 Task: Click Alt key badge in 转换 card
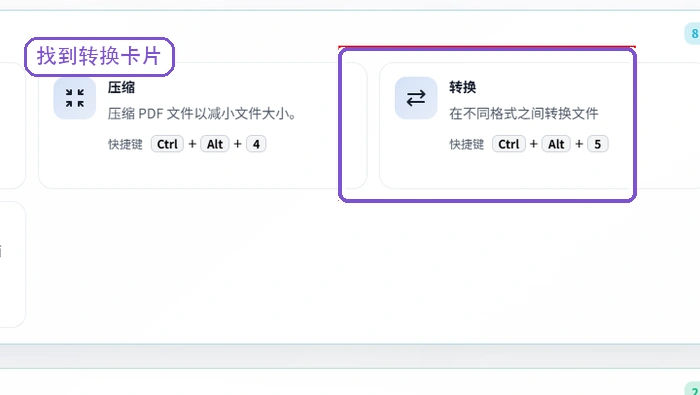tap(556, 144)
